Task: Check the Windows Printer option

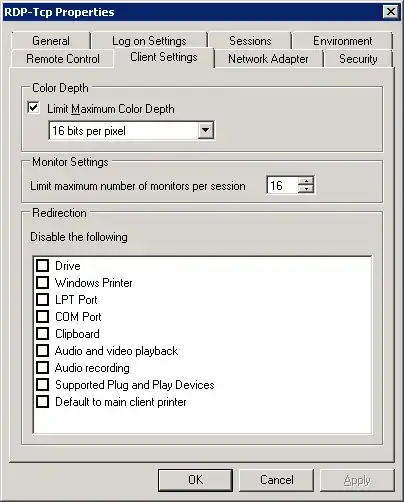Action: point(42,283)
